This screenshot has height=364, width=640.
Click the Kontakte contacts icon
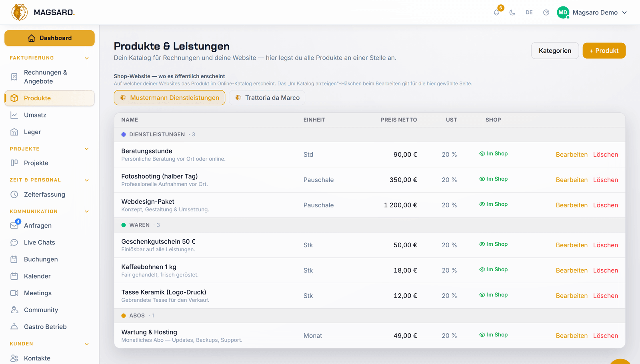14,358
